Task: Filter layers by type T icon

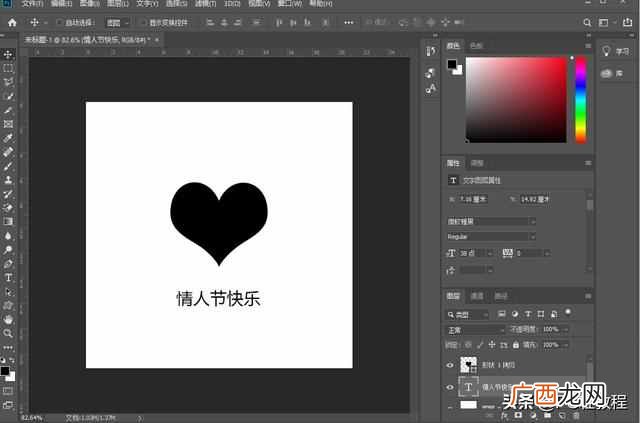Action: (x=528, y=314)
